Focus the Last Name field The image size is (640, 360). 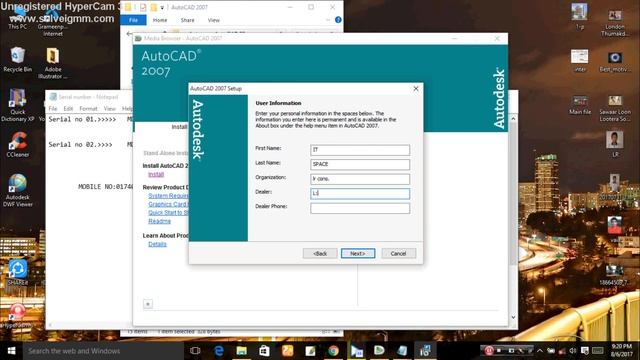pyautogui.click(x=360, y=164)
